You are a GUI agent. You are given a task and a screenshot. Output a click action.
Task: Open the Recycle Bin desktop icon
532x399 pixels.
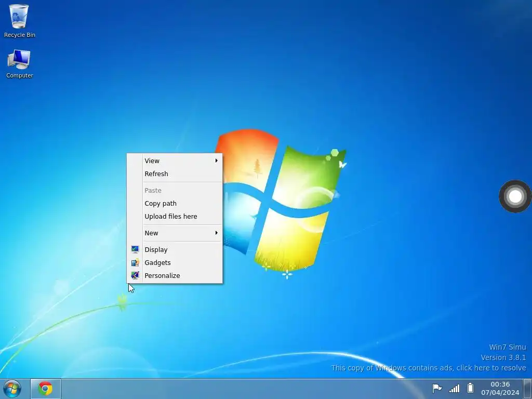click(x=19, y=21)
